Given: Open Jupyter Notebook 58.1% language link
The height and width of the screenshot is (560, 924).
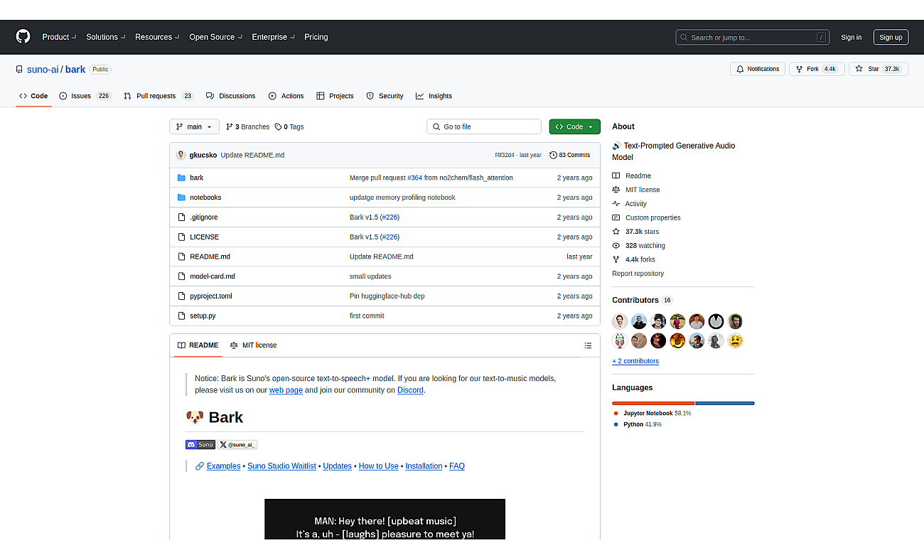Looking at the screenshot, I should [652, 413].
